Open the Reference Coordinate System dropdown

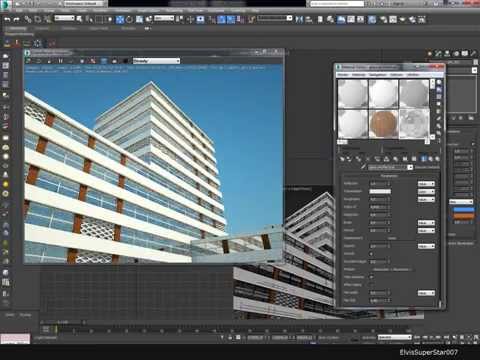164,18
